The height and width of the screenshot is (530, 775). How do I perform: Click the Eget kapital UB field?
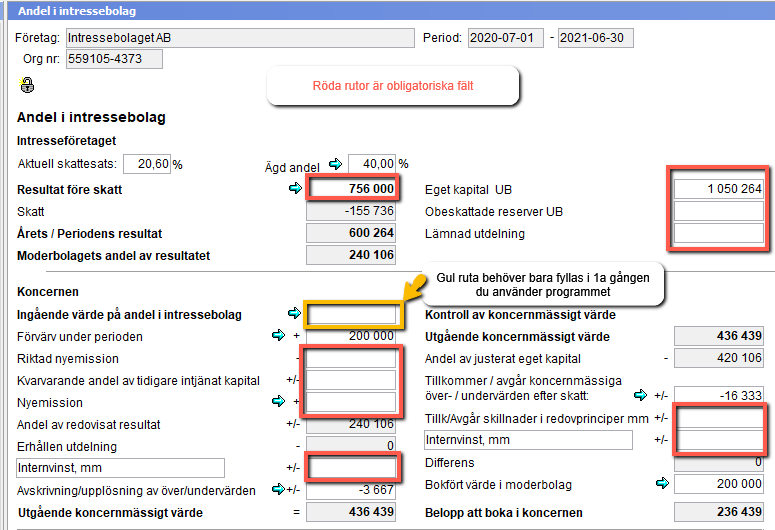pos(719,189)
